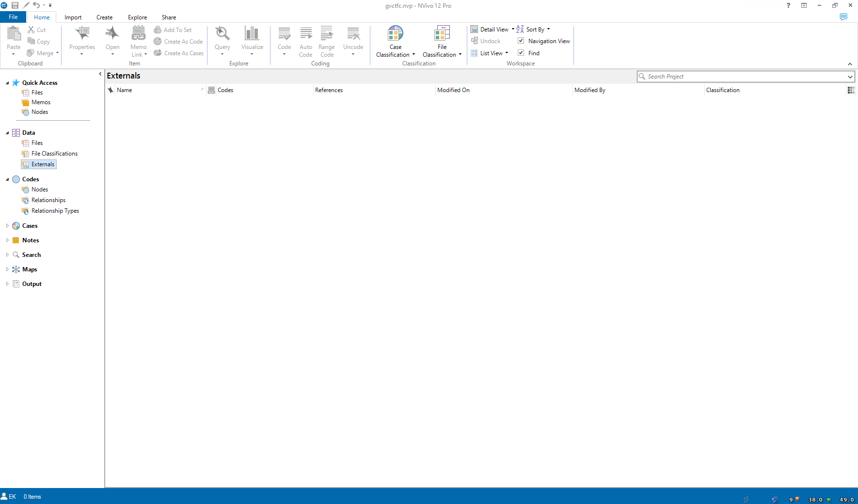Click the Open item icon
The width and height of the screenshot is (858, 504).
pyautogui.click(x=112, y=33)
